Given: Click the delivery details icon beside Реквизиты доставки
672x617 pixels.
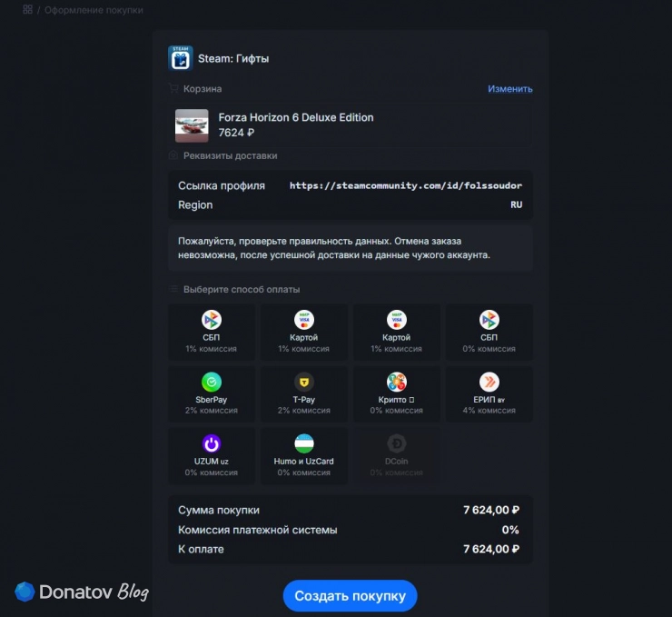Looking at the screenshot, I should (x=173, y=155).
